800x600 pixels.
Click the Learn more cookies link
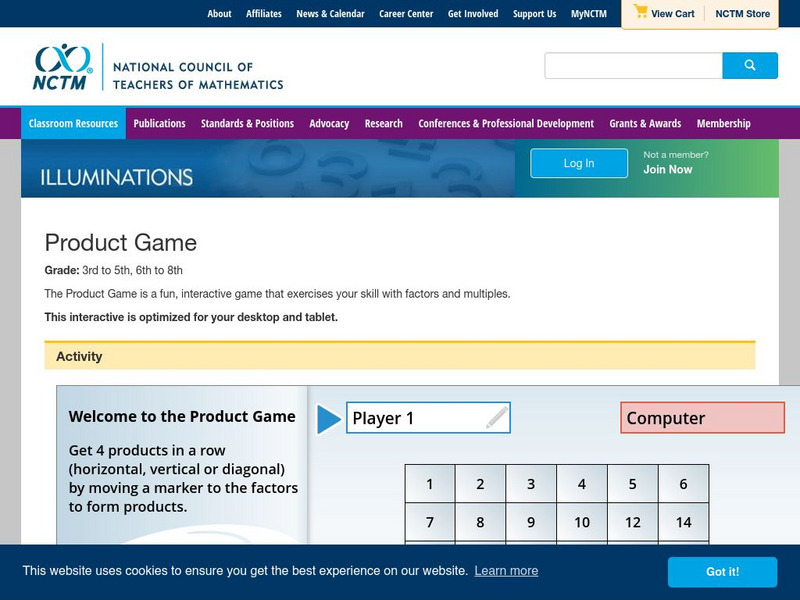click(506, 571)
